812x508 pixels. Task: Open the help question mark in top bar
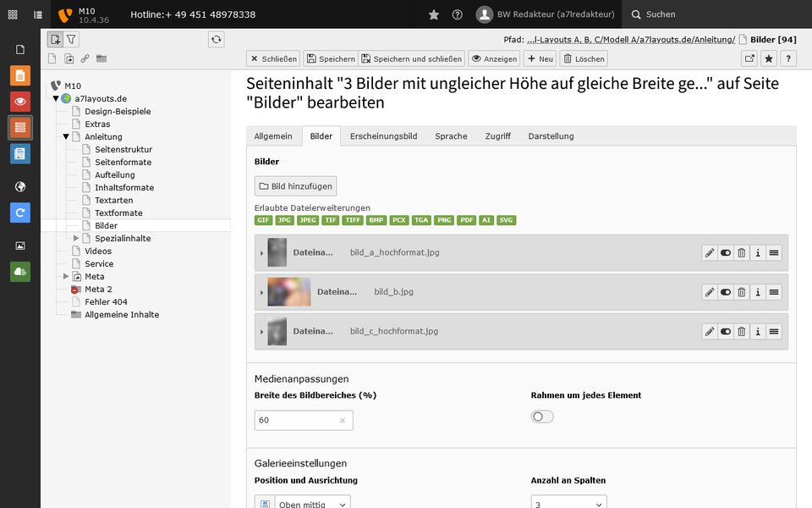(x=458, y=14)
